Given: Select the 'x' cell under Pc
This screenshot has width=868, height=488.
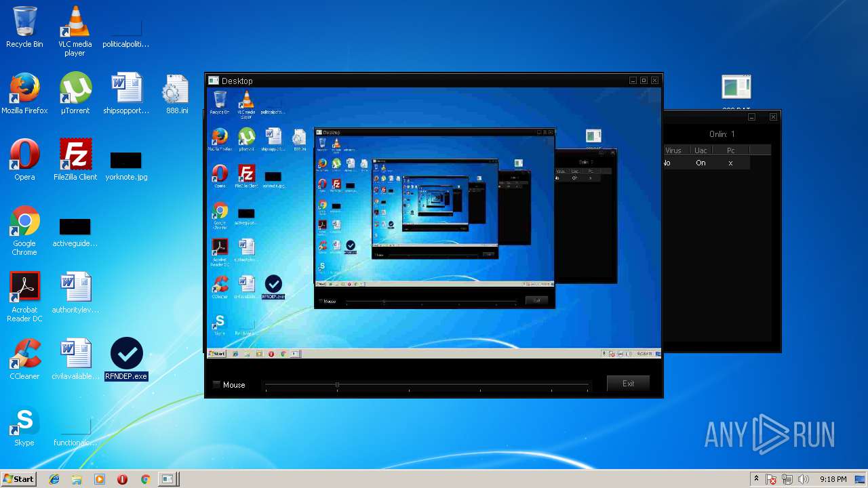Looking at the screenshot, I should [x=730, y=163].
